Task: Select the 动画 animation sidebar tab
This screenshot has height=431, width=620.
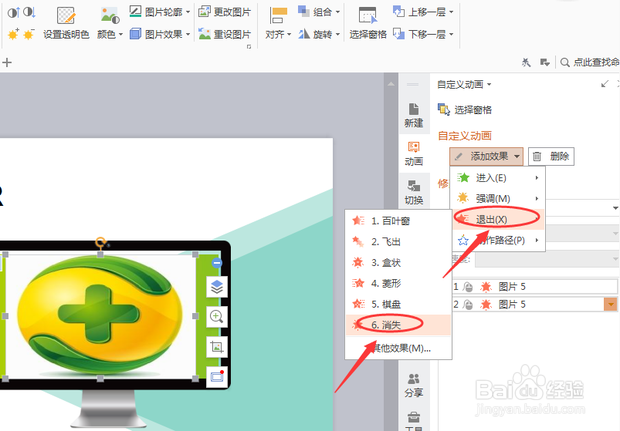Action: click(x=414, y=154)
